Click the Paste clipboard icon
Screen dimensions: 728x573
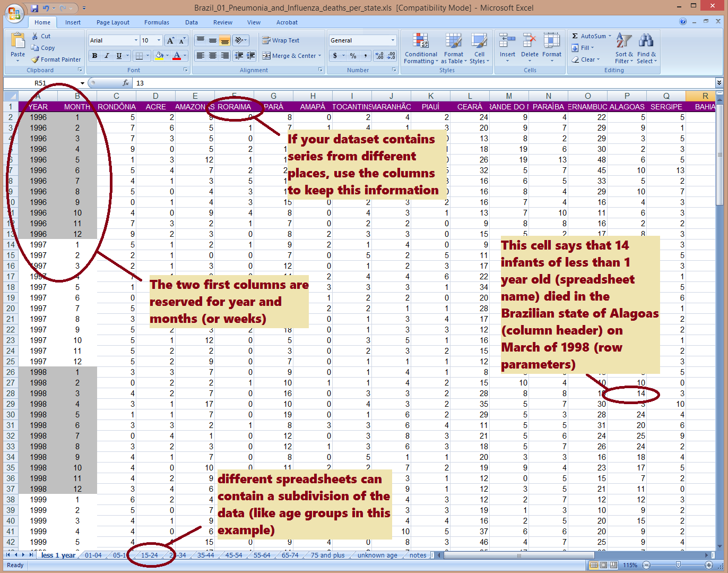pos(18,41)
